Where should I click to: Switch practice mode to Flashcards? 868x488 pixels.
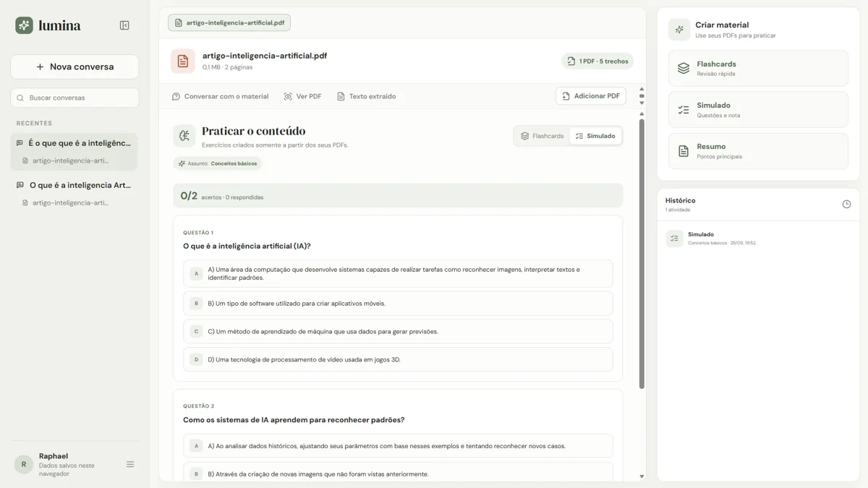[542, 136]
